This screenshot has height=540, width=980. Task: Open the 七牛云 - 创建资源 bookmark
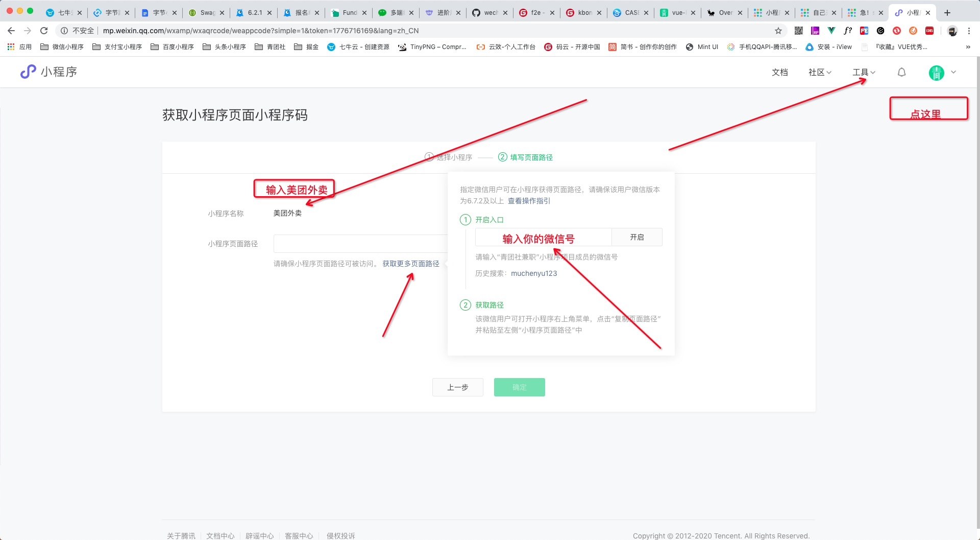[x=358, y=47]
